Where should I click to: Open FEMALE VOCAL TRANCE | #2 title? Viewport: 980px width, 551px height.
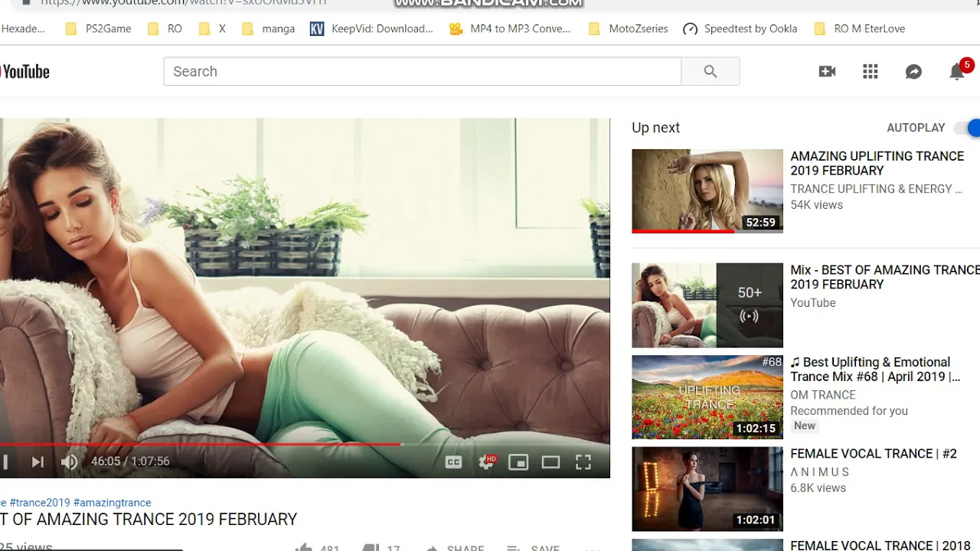pyautogui.click(x=874, y=454)
